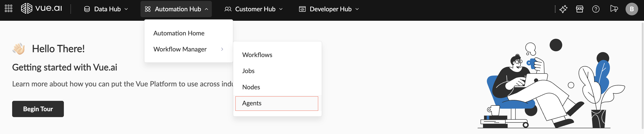
Task: Open Nodes from the submenu
Action: pyautogui.click(x=251, y=87)
